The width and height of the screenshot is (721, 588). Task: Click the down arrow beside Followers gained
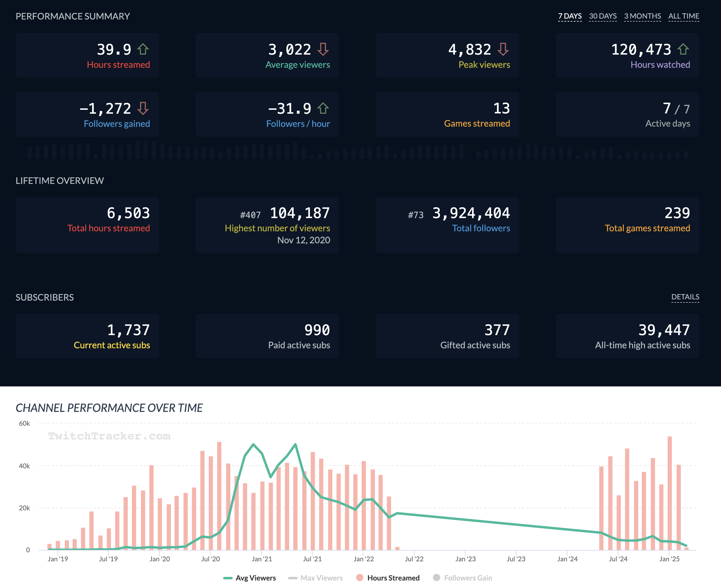tap(143, 108)
